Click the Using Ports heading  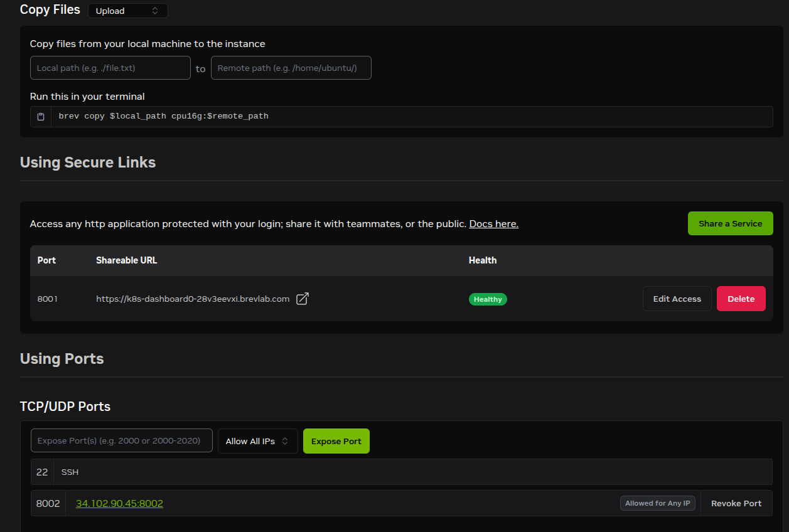point(62,359)
